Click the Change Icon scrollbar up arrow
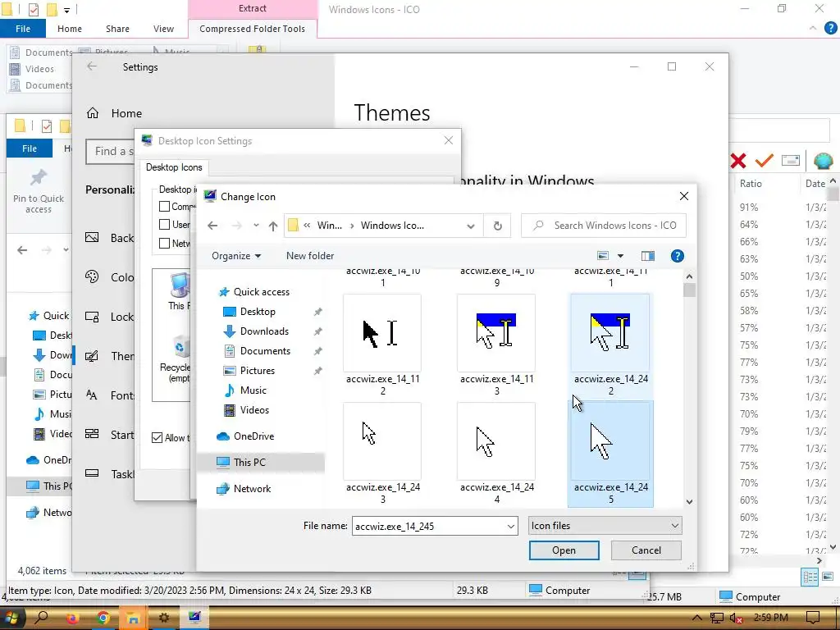840x630 pixels. tap(689, 276)
